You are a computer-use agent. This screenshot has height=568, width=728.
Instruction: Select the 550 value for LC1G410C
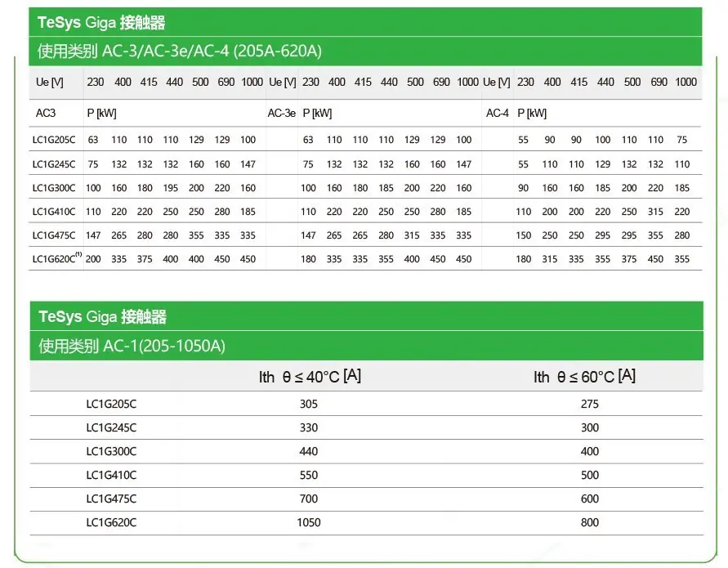[309, 475]
